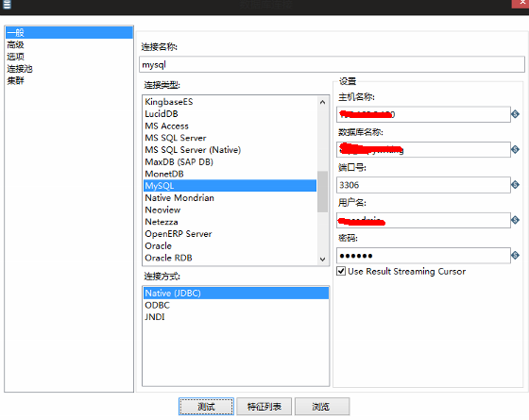Click the username input field
The image size is (529, 420).
coord(423,220)
